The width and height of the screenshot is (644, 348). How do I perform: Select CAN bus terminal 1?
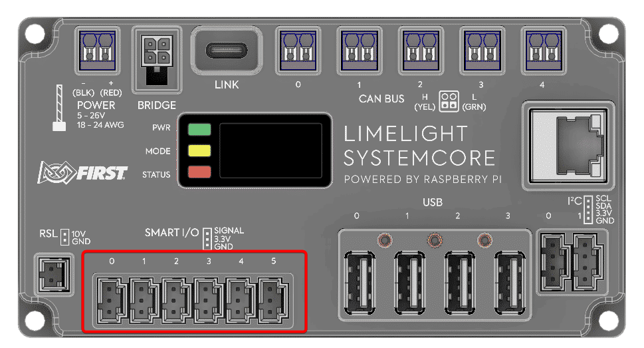coord(360,51)
